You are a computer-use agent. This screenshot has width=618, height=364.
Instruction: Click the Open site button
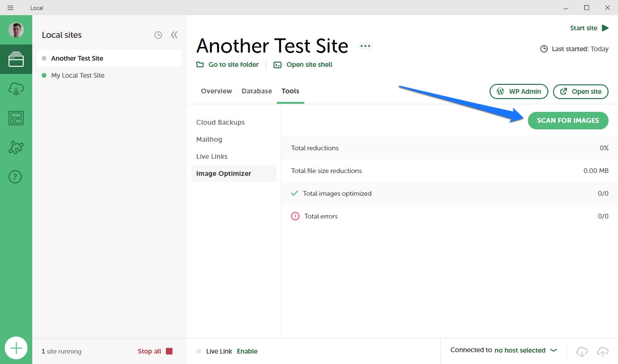pos(581,91)
